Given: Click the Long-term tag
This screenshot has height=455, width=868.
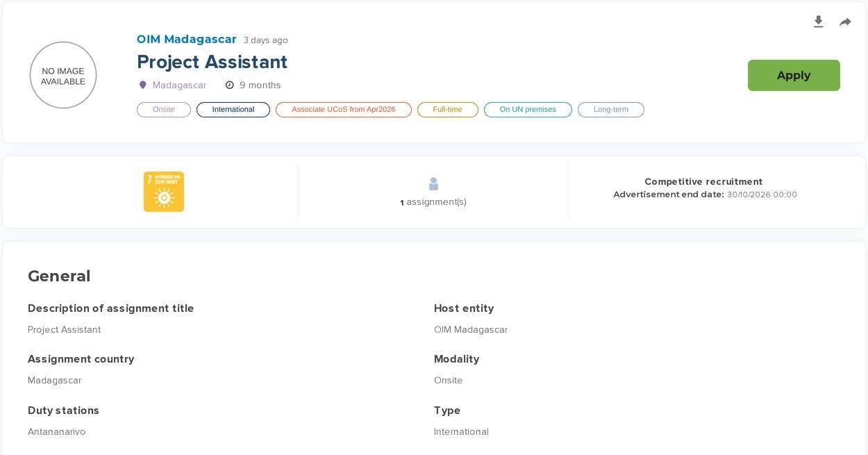Looking at the screenshot, I should tap(611, 110).
